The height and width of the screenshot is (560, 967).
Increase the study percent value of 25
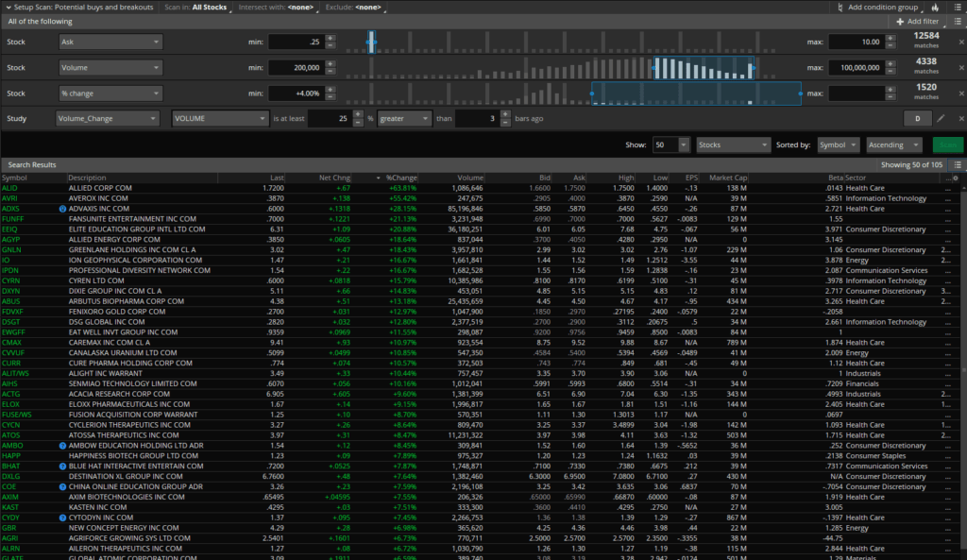358,114
